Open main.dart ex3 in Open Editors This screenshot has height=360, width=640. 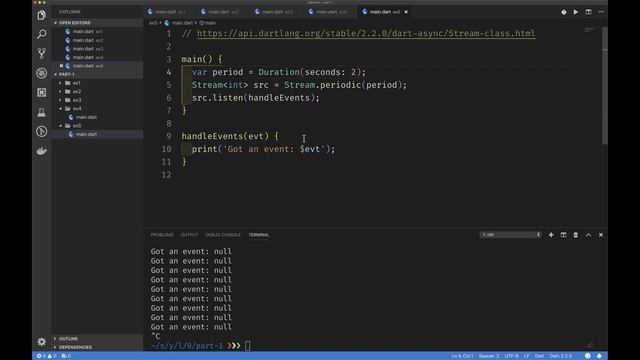[97, 49]
